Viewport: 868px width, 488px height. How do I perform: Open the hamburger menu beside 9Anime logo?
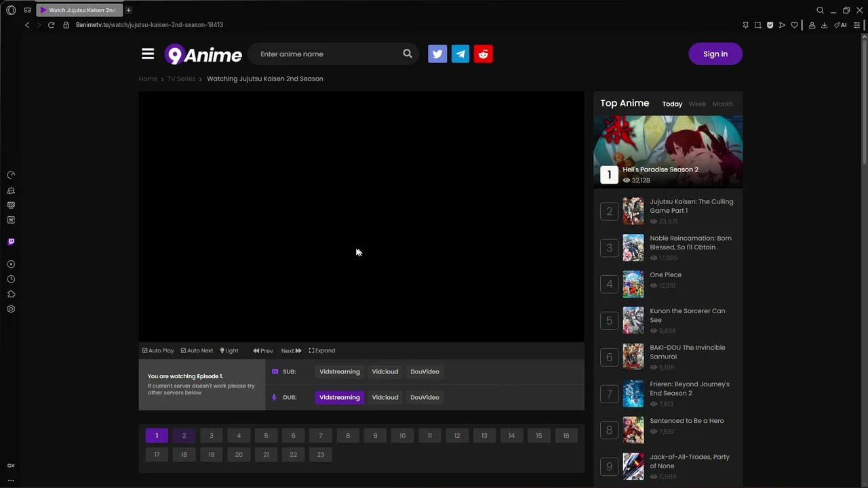148,54
